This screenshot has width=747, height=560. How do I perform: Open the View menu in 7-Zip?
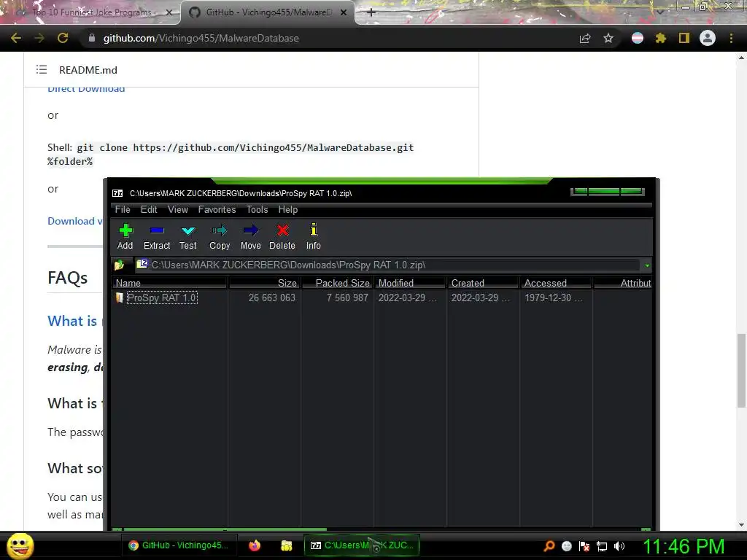(178, 209)
